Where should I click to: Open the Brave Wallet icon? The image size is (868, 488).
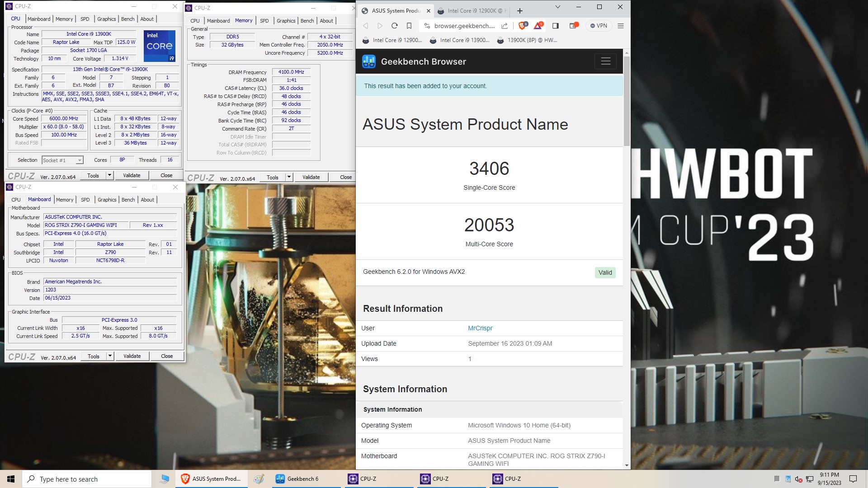[x=573, y=26]
